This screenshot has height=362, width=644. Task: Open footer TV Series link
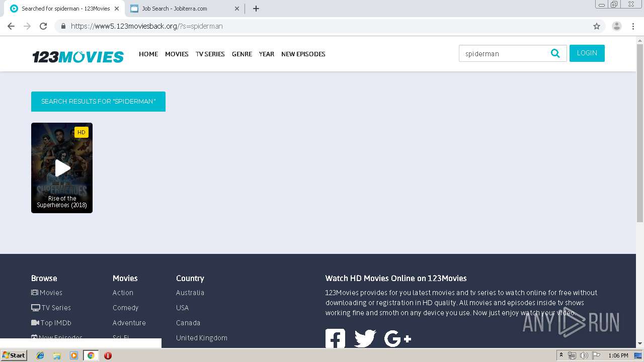pyautogui.click(x=51, y=308)
